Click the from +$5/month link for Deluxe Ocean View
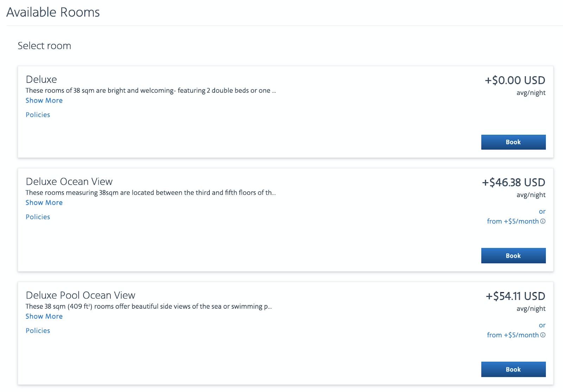The width and height of the screenshot is (563, 392). 513,221
